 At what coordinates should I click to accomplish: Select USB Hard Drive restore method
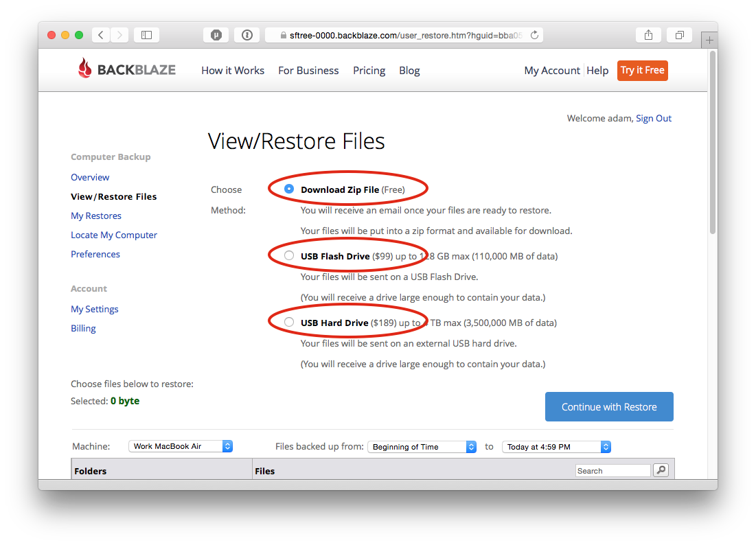[x=289, y=322]
